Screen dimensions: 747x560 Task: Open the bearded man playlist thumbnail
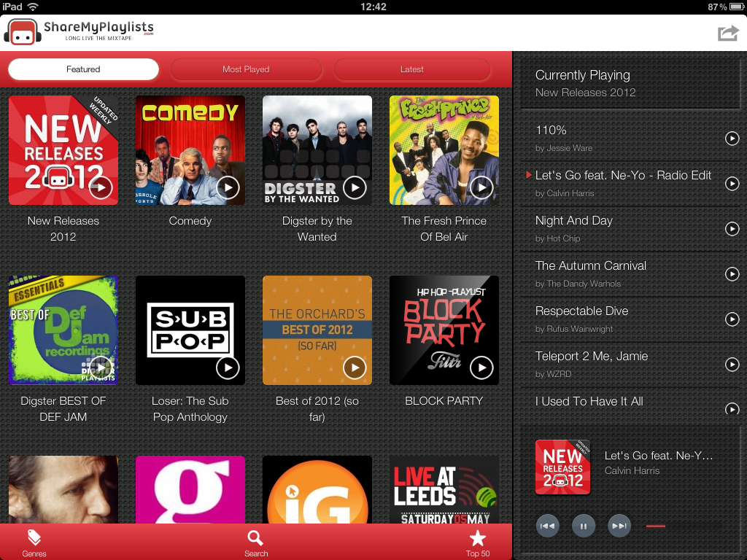coord(63,489)
